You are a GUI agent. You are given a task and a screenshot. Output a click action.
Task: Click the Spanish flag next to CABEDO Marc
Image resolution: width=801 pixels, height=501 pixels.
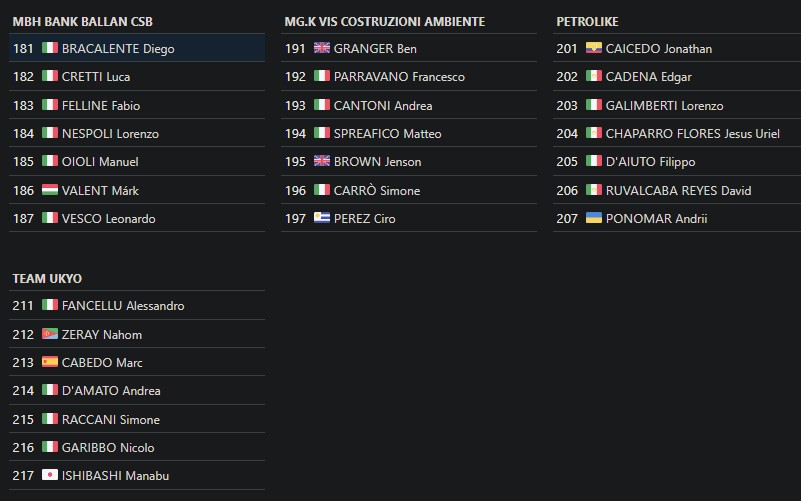click(50, 362)
